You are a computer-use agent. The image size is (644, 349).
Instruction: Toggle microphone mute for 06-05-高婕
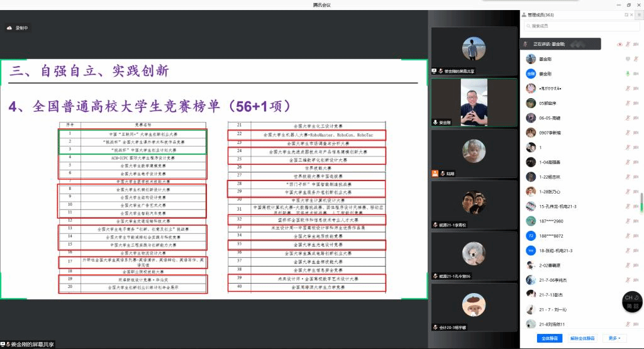click(628, 118)
